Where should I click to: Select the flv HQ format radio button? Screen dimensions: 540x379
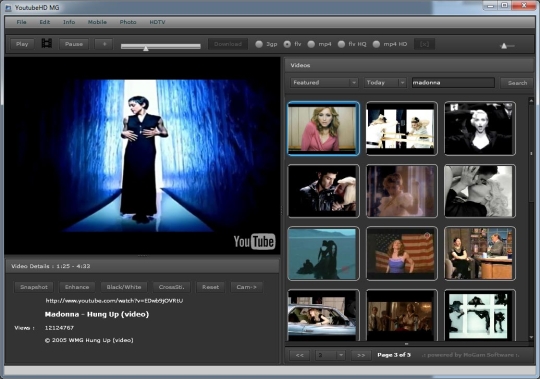[x=341, y=44]
